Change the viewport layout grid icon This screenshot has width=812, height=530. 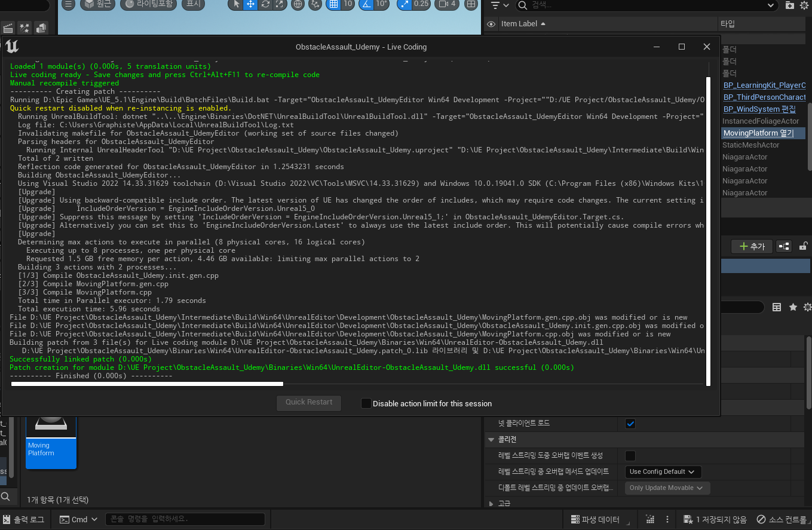click(x=471, y=4)
